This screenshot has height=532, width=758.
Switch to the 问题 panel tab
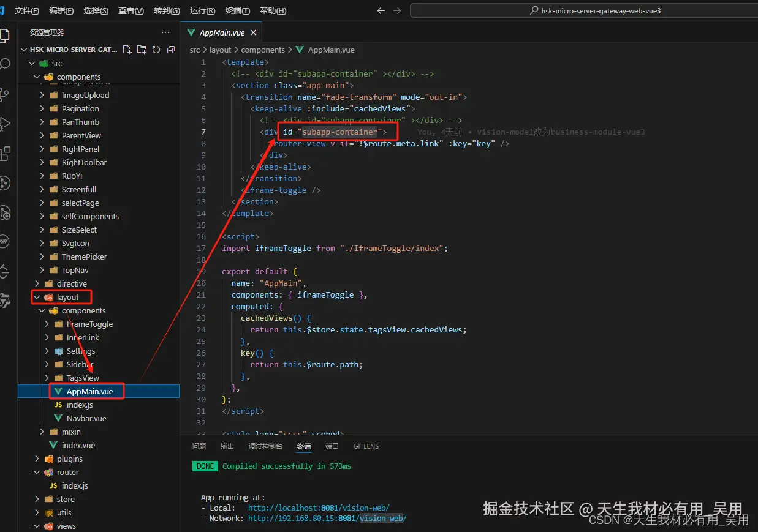(199, 446)
